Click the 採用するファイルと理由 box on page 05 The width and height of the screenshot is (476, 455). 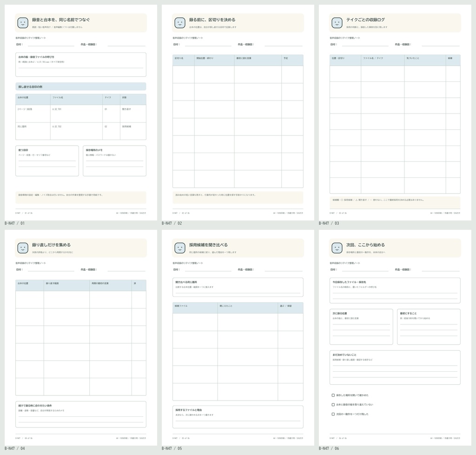point(238,417)
